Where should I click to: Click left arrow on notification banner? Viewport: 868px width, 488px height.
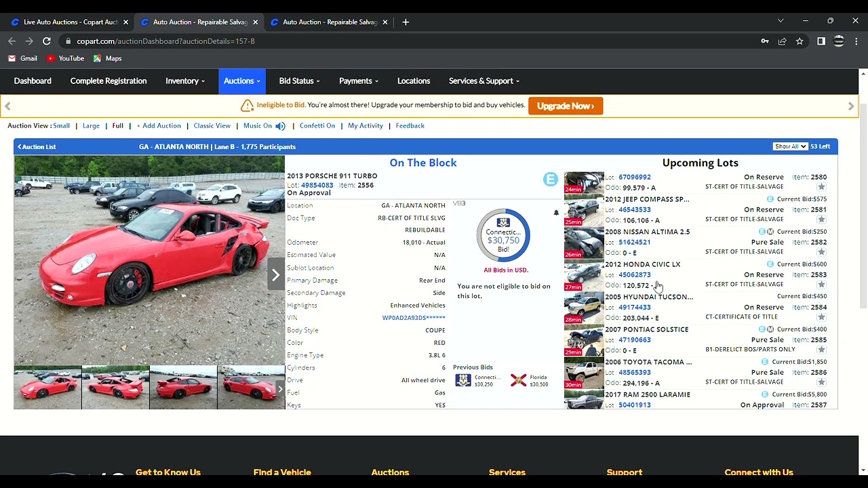7,106
